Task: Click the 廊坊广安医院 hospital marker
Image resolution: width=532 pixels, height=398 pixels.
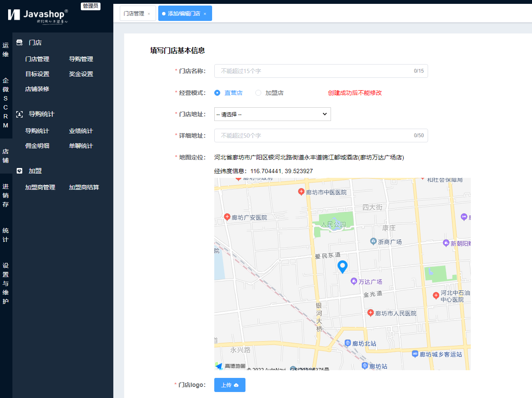Action: coord(227,217)
